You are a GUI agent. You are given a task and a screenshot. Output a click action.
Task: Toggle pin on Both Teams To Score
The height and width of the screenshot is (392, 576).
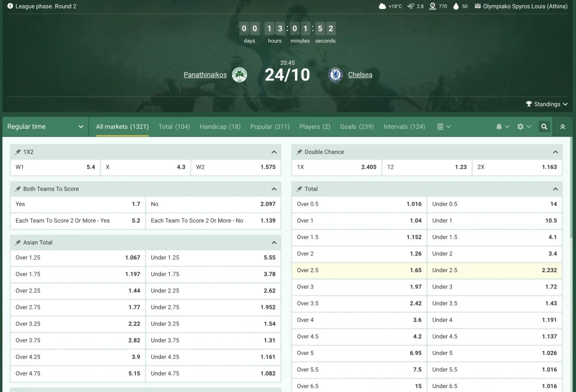[x=18, y=189]
